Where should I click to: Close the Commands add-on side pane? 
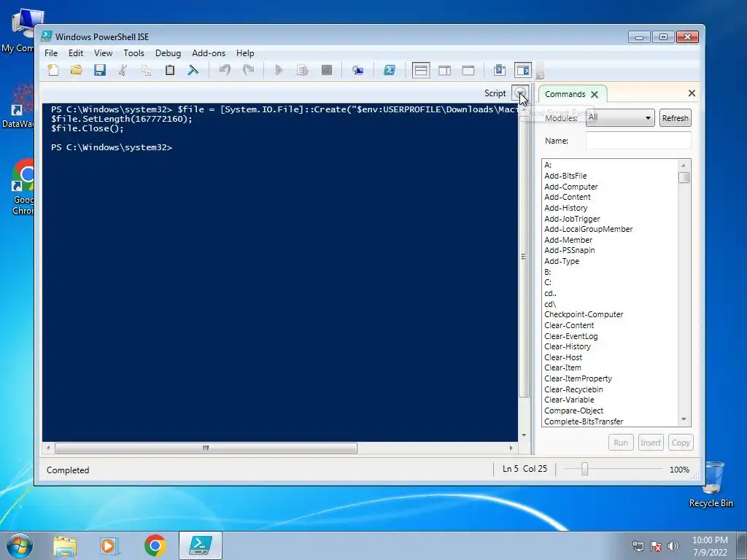pos(692,93)
